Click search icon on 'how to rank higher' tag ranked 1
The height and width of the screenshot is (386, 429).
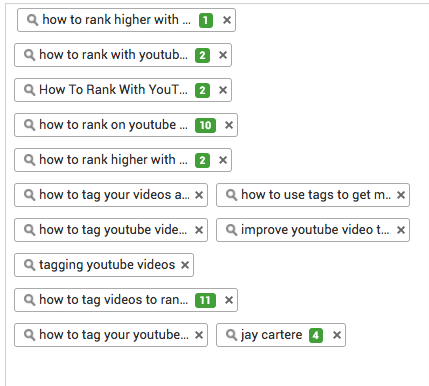33,20
